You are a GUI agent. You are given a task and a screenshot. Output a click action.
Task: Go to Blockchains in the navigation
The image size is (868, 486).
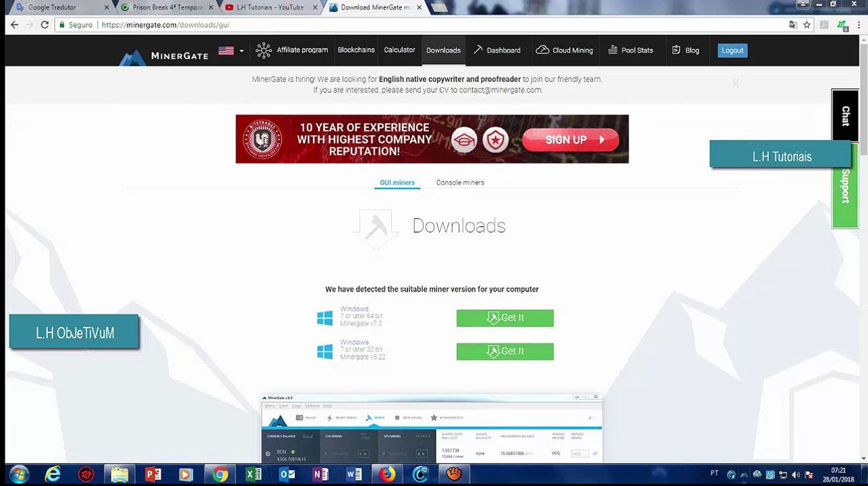356,50
